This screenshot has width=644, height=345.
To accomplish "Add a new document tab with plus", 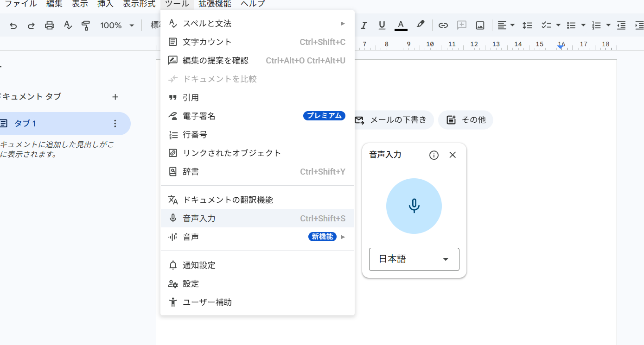I will [x=115, y=97].
